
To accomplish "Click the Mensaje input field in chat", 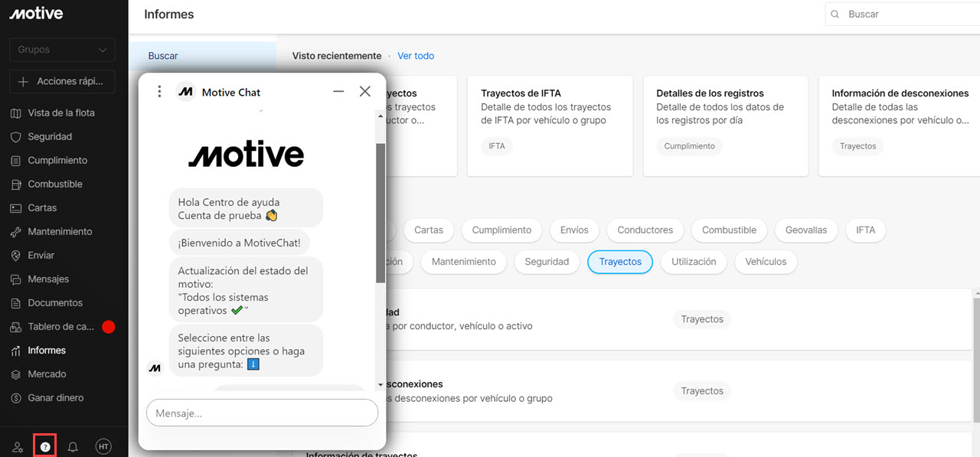I will click(x=262, y=413).
